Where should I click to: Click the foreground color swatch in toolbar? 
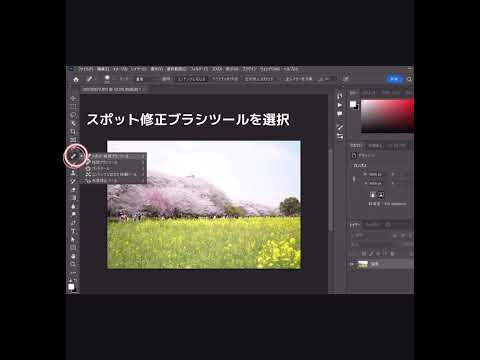[x=71, y=287]
